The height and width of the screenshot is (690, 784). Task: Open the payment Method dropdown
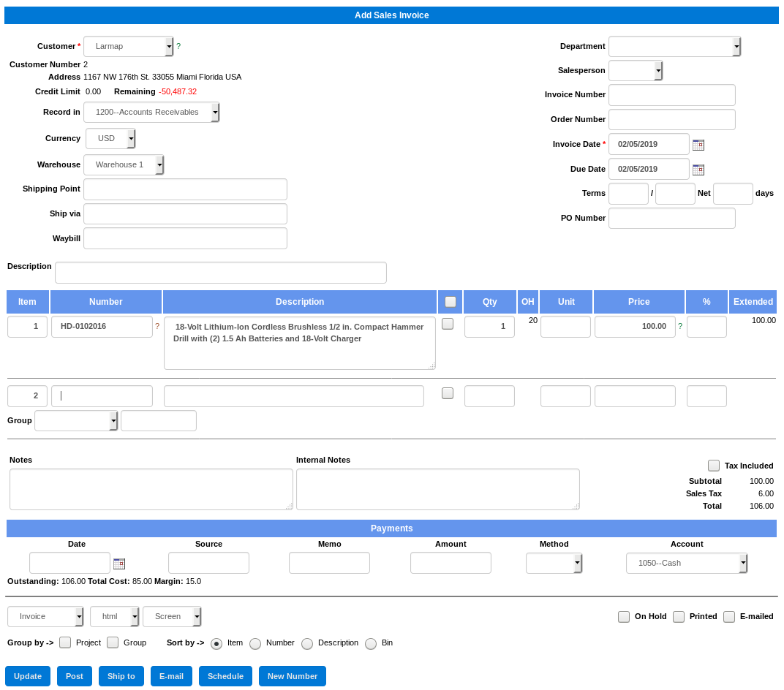coord(554,563)
